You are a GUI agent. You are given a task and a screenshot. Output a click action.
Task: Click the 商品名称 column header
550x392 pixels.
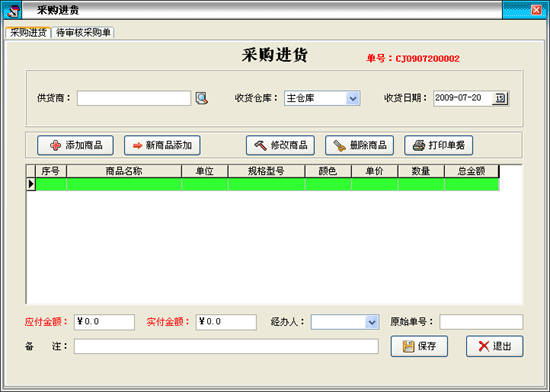click(x=124, y=171)
